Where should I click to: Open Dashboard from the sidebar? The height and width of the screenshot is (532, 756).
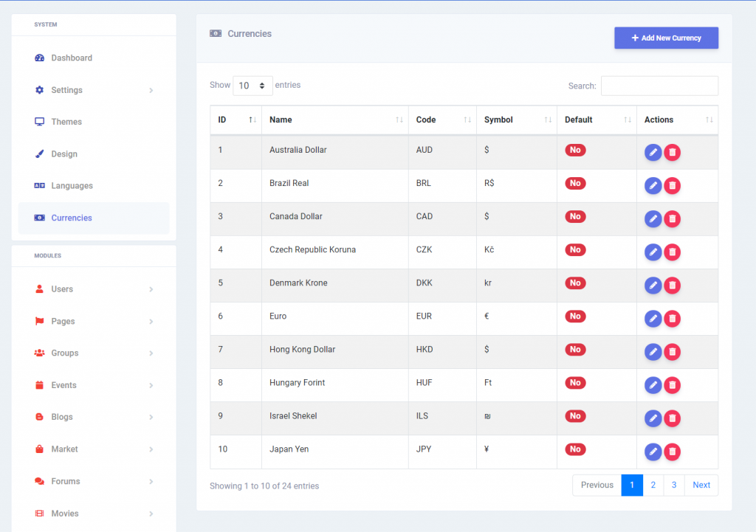pyautogui.click(x=94, y=58)
